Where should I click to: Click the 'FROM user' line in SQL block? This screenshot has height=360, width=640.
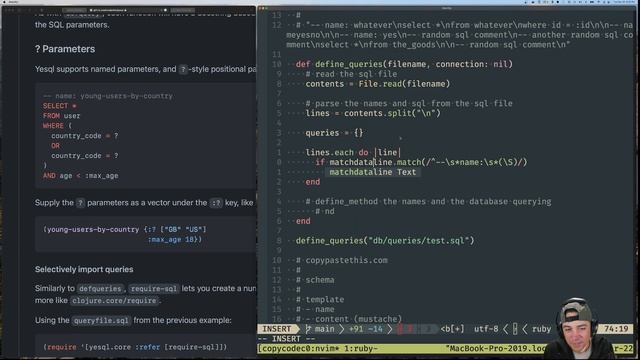(x=62, y=116)
